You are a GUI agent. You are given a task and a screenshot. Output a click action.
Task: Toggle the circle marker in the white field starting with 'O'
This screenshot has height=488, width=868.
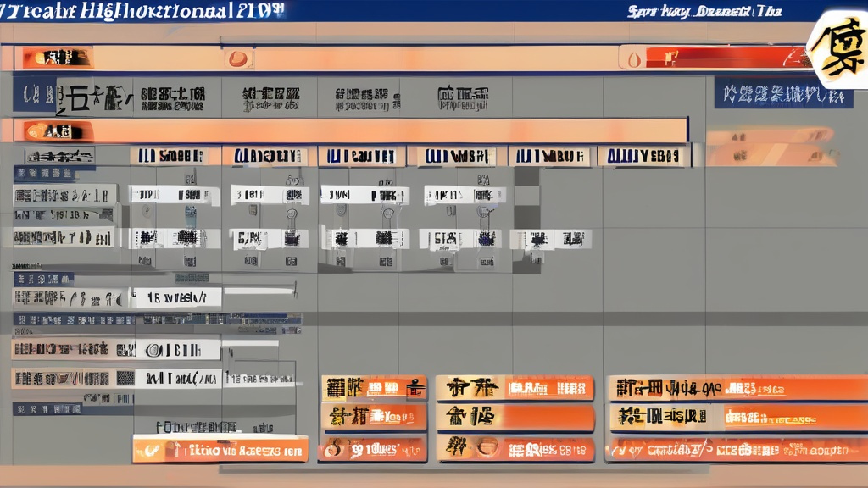pyautogui.click(x=153, y=349)
